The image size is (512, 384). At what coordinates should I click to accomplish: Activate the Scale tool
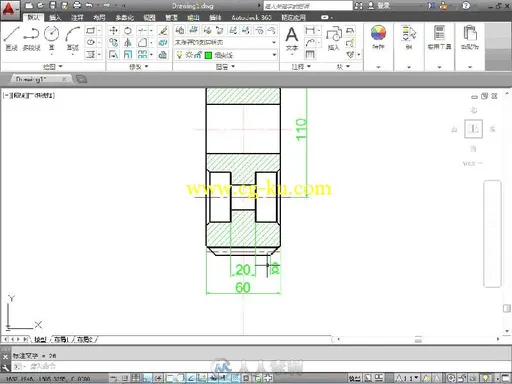128,54
